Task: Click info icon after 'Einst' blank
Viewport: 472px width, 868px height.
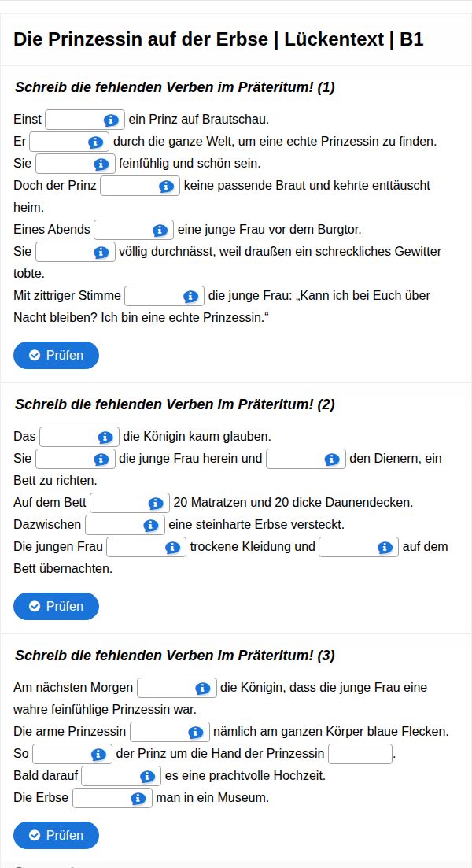Action: (111, 120)
